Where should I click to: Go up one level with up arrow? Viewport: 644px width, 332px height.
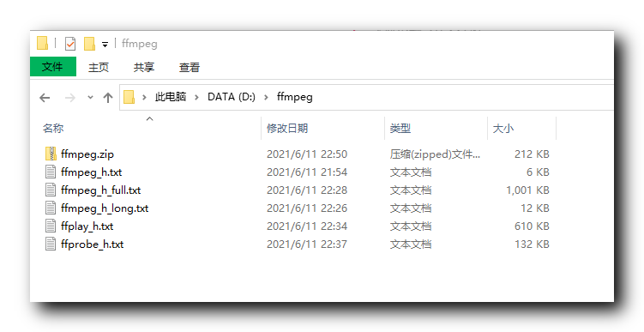[108, 98]
